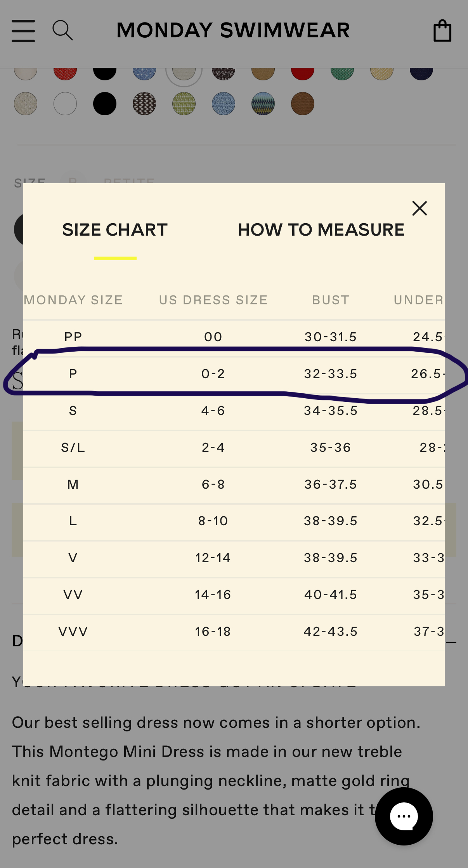This screenshot has width=468, height=868.
Task: Open the chat bubble widget
Action: coord(404,816)
